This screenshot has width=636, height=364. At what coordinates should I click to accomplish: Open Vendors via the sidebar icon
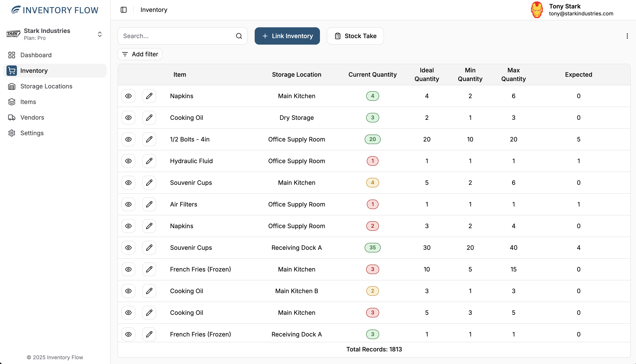pyautogui.click(x=12, y=117)
